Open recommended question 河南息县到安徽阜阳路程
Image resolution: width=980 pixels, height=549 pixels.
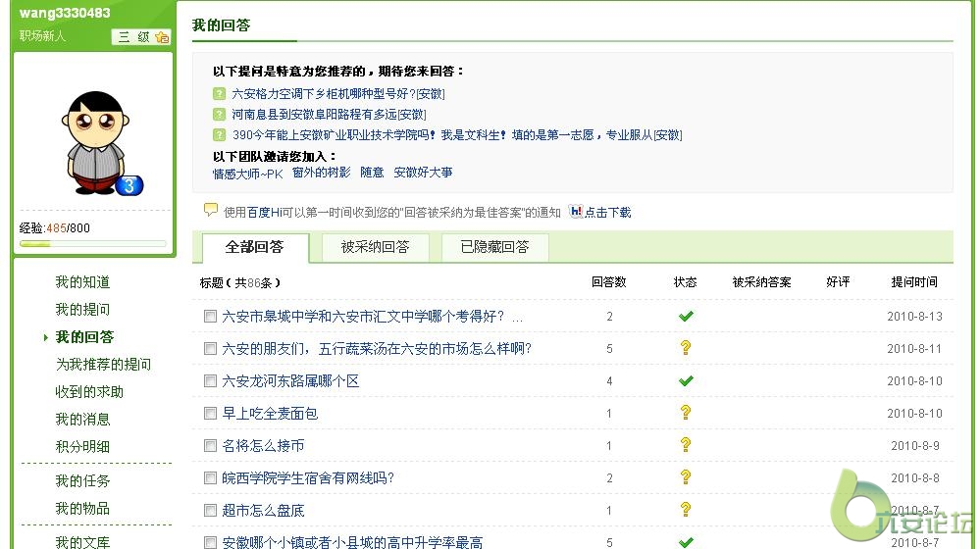[x=329, y=115]
